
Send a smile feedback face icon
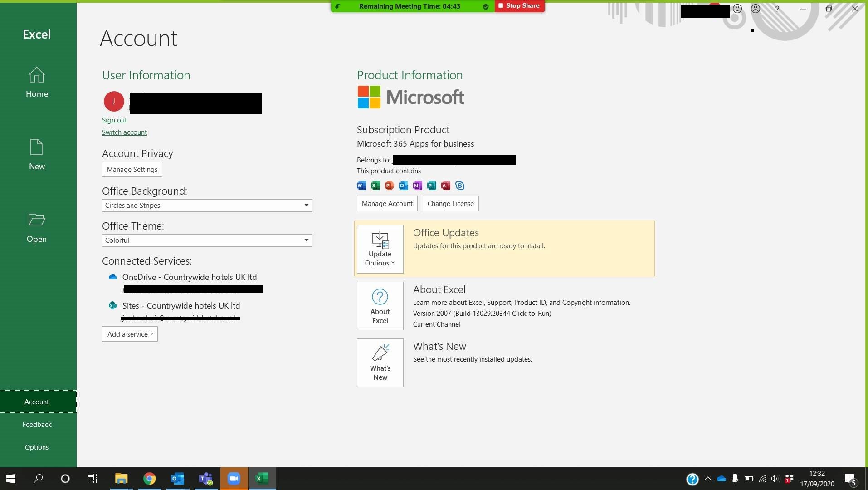(x=737, y=9)
